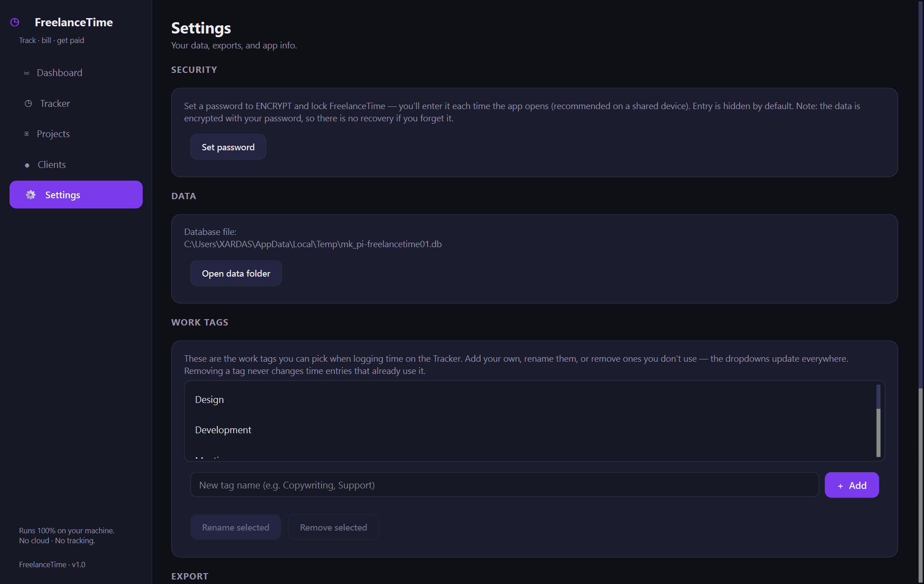Viewport: 924px width, 584px height.
Task: Click the main page vertical scrollbar
Action: pos(920,292)
